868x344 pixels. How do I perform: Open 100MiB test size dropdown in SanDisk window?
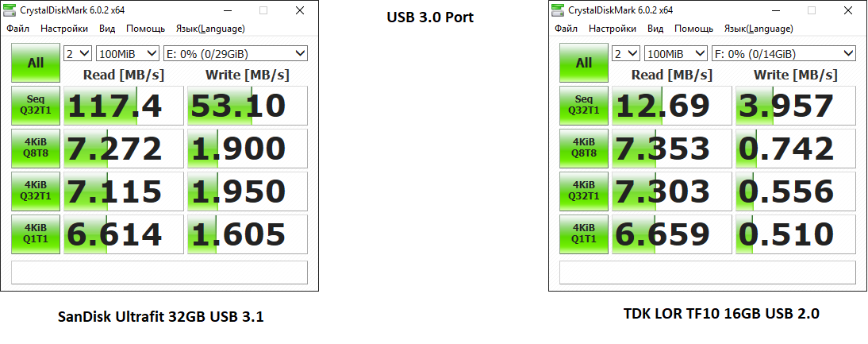coord(128,54)
